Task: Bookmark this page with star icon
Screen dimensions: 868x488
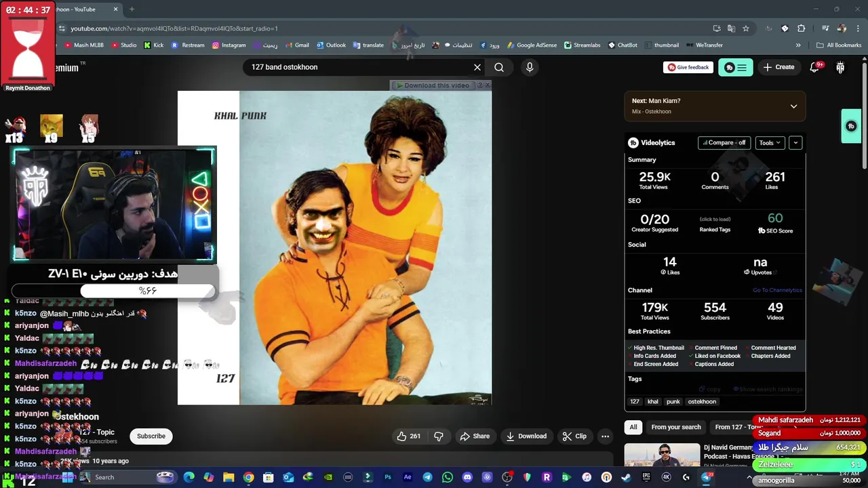Action: point(746,28)
